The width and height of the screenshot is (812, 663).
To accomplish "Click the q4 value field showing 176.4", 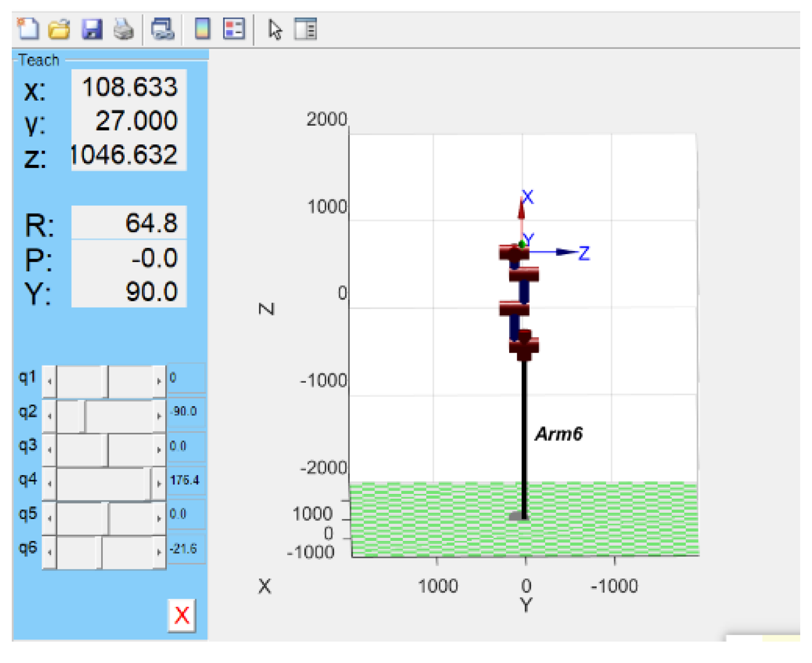I will click(186, 481).
